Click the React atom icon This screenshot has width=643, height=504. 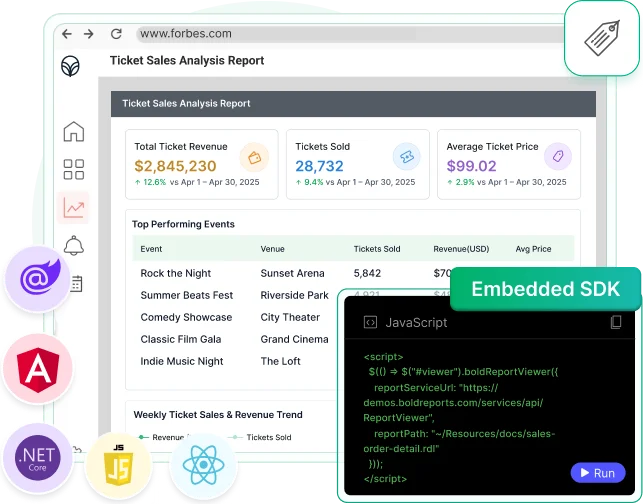tap(203, 465)
